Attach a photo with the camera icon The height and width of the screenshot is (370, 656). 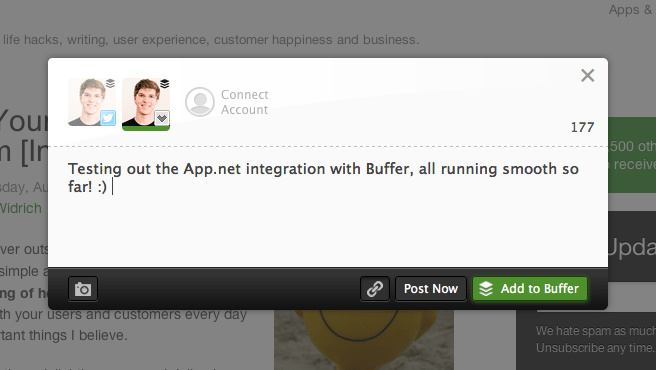point(83,289)
